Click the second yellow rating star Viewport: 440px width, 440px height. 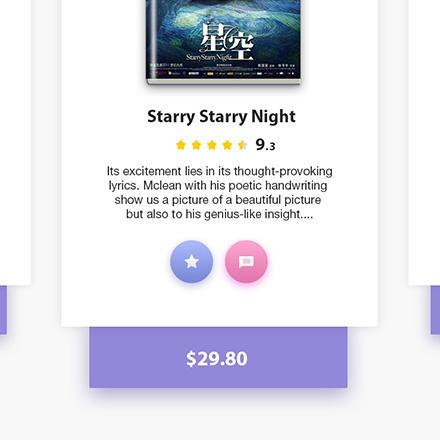(x=196, y=145)
